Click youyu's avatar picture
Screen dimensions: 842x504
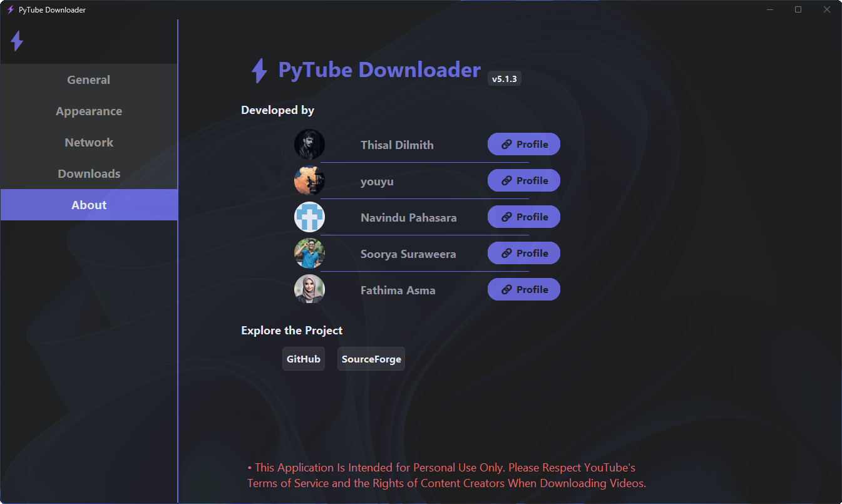pyautogui.click(x=309, y=181)
